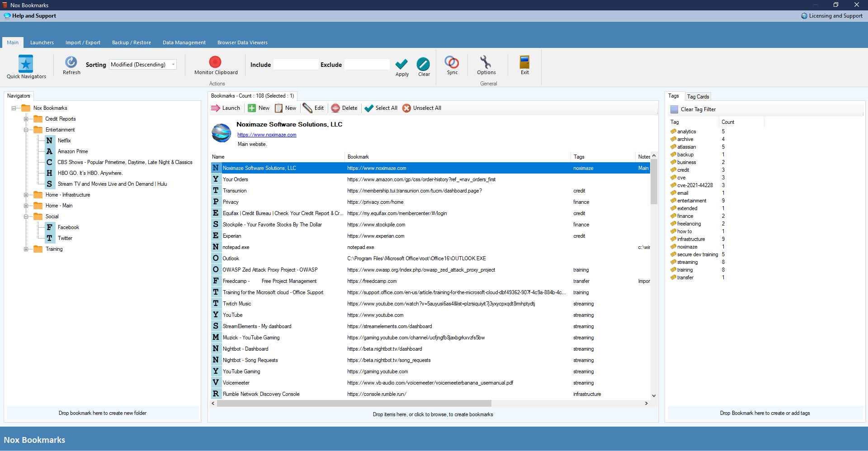
Task: Click the Noximaze globe logo
Action: [x=222, y=133]
